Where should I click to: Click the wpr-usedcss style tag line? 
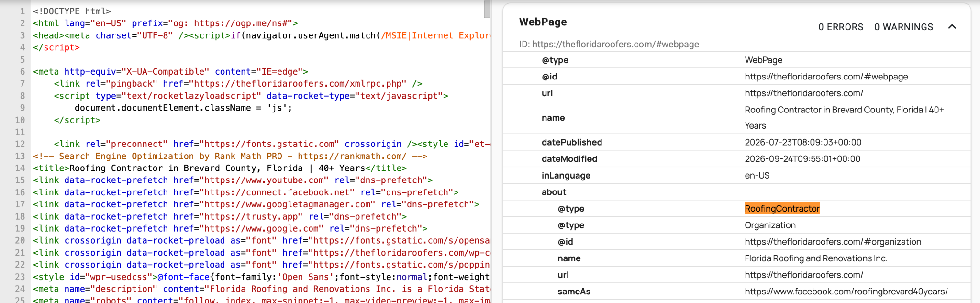pyautogui.click(x=261, y=277)
